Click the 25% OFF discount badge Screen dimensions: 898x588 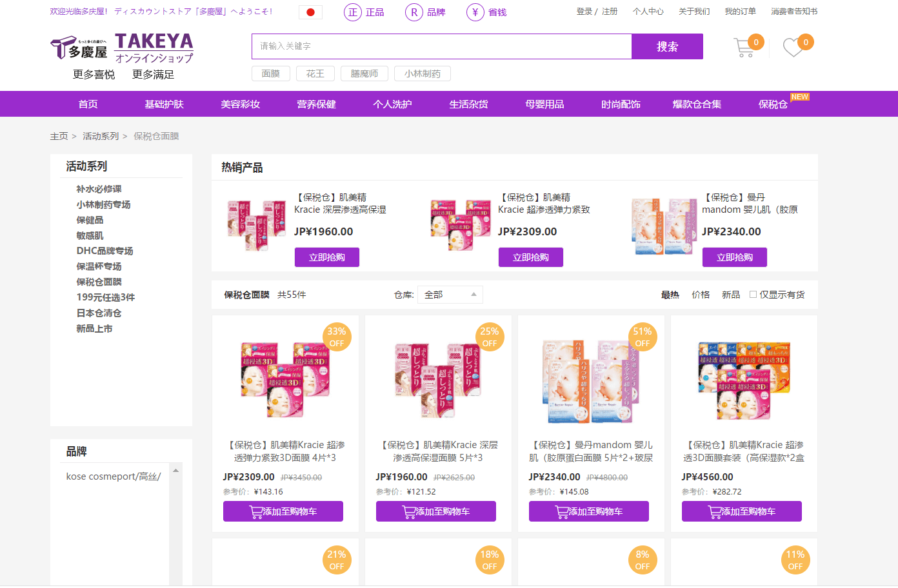click(x=490, y=337)
